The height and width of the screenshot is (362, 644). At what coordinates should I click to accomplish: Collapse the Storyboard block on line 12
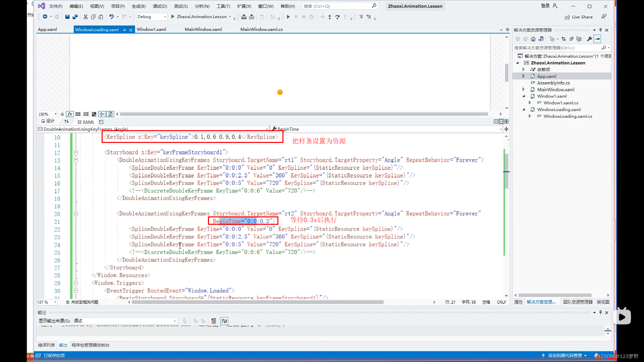(x=76, y=153)
